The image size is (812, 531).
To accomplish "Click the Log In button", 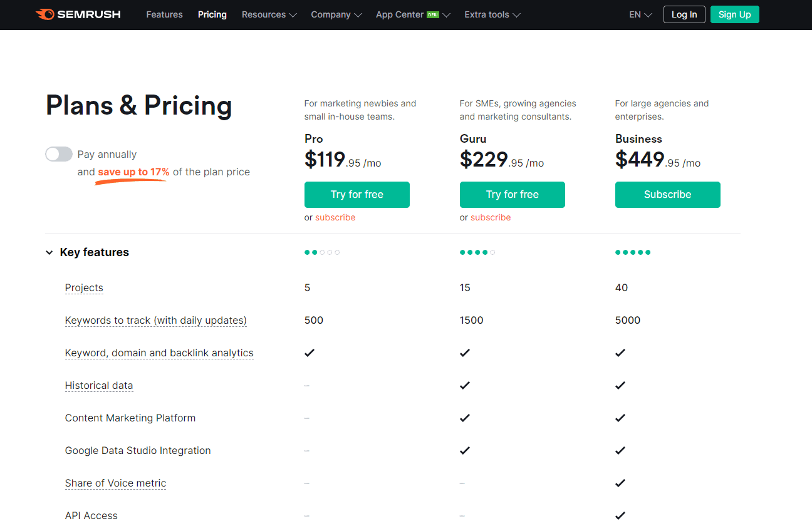I will point(684,14).
